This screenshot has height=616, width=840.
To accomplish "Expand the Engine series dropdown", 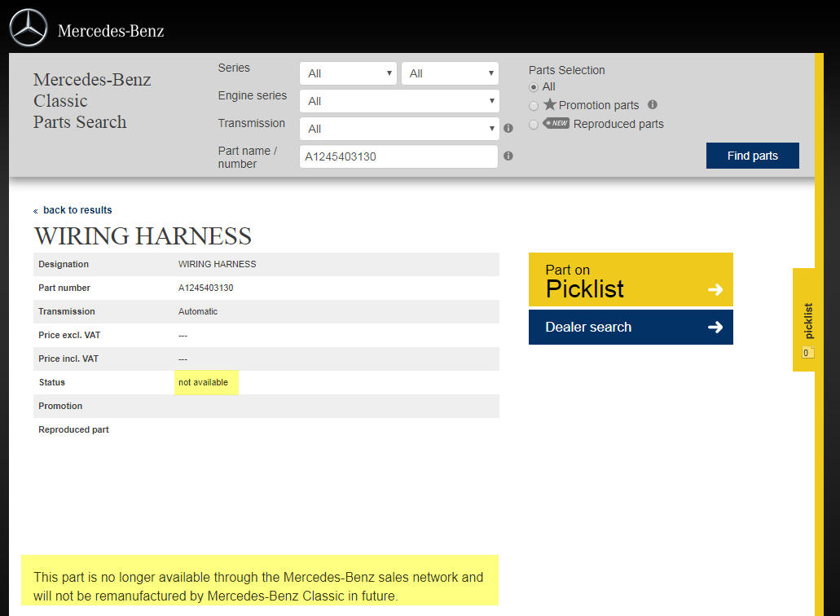I will [399, 101].
